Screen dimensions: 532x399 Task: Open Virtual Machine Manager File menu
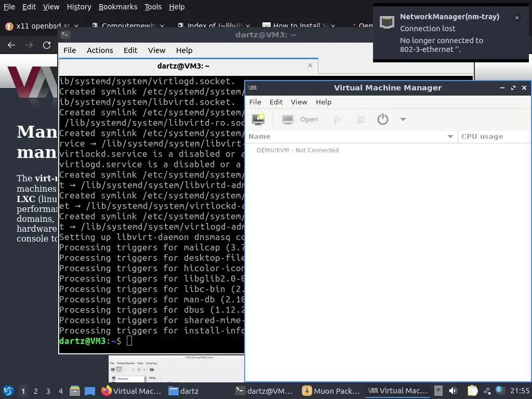[x=255, y=102]
